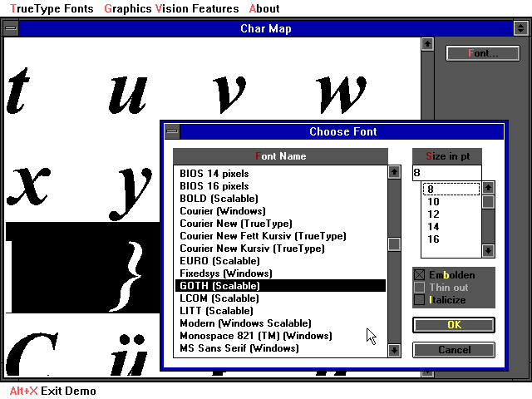The image size is (532, 399).
Task: Toggle the Thin out checkbox
Action: click(x=419, y=288)
